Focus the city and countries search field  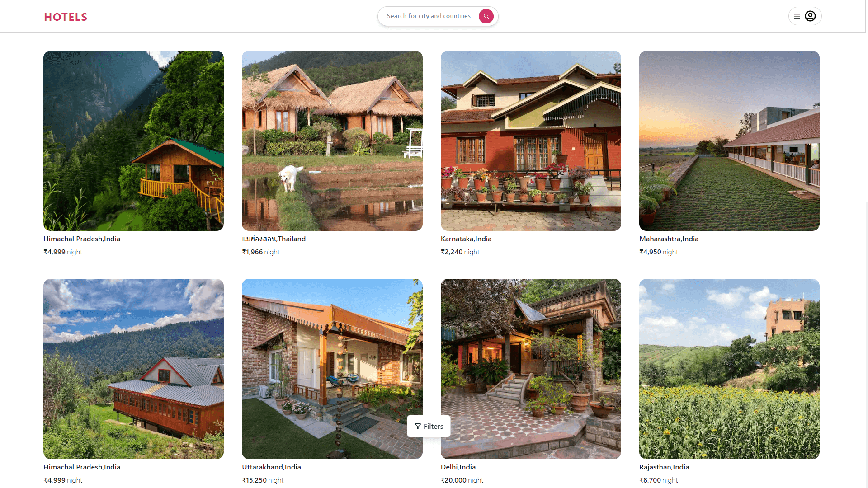[x=429, y=16]
